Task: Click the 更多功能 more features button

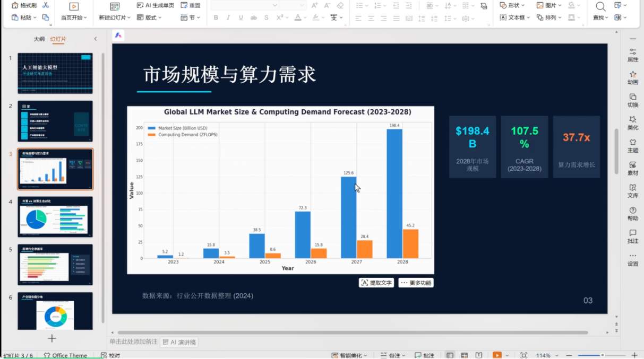Action: [416, 283]
